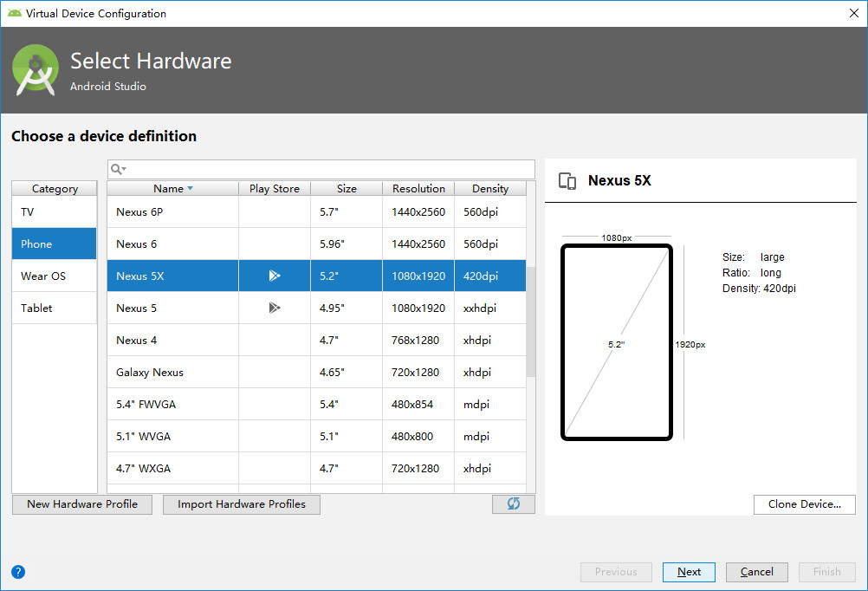Open the search options dropdown arrow
This screenshot has width=868, height=591.
[x=124, y=169]
